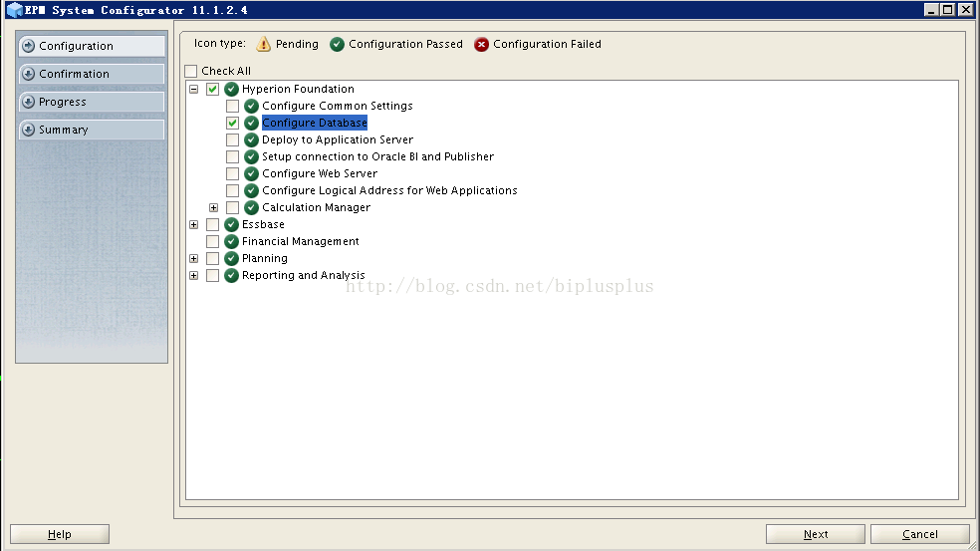Collapse the Hyperion Foundation tree node

[x=194, y=89]
